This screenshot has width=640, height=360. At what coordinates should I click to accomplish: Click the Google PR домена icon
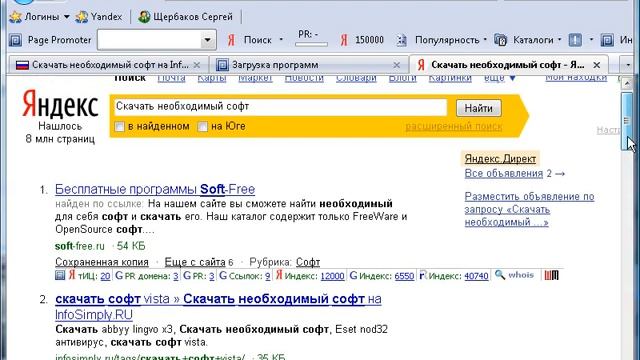pos(119,276)
